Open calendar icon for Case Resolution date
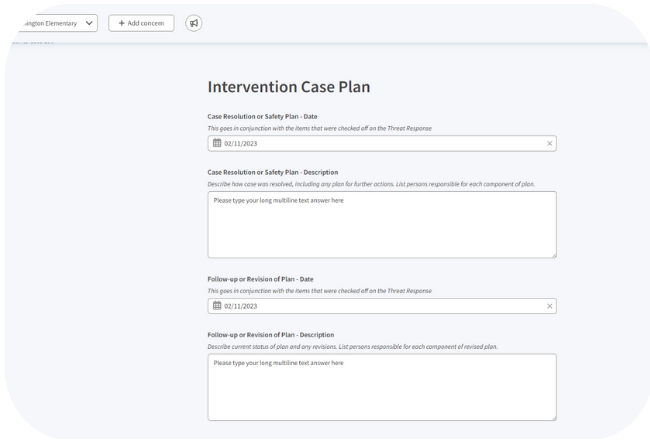Viewport: 650px width, 440px height. click(217, 144)
